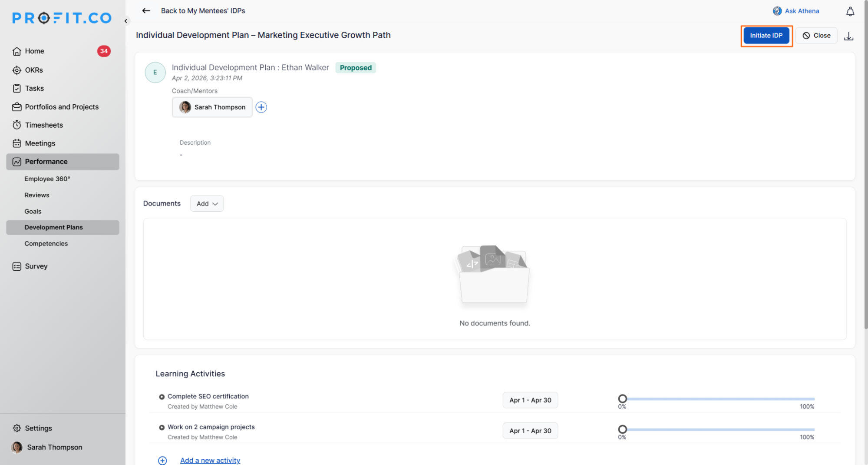This screenshot has width=868, height=465.
Task: Click SEO certification progress slider handle
Action: pos(622,399)
